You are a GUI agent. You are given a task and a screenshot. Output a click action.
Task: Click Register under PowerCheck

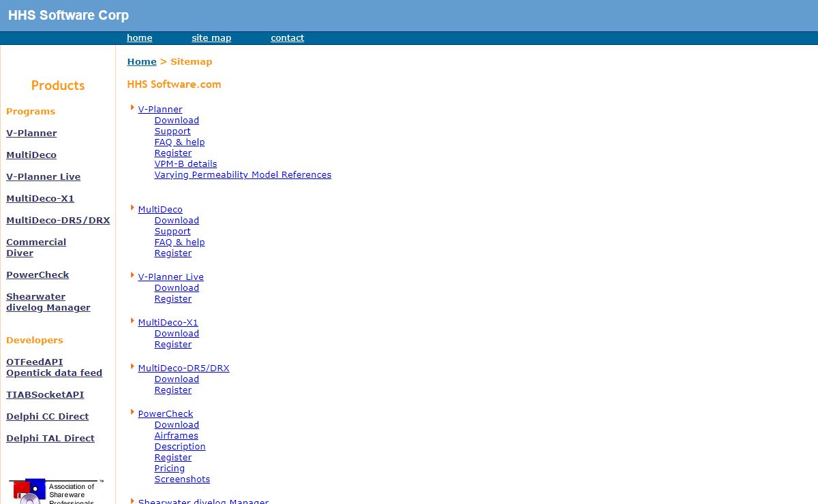(x=173, y=457)
